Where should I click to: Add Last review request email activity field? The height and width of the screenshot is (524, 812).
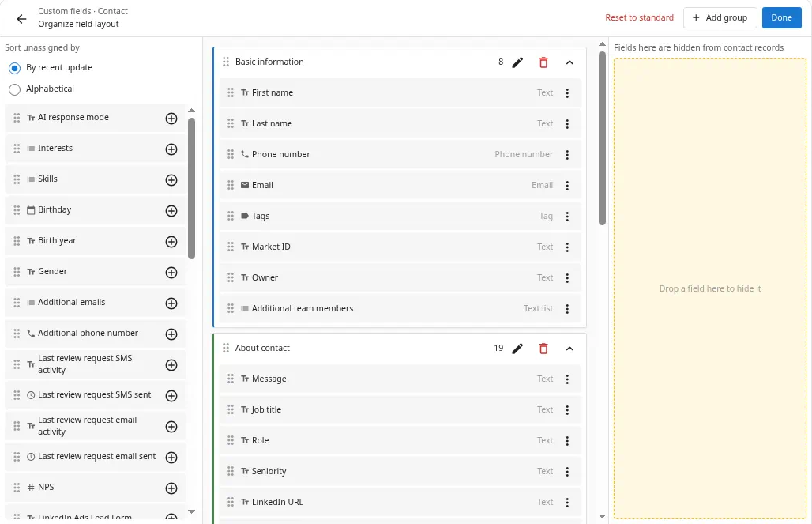coord(171,427)
